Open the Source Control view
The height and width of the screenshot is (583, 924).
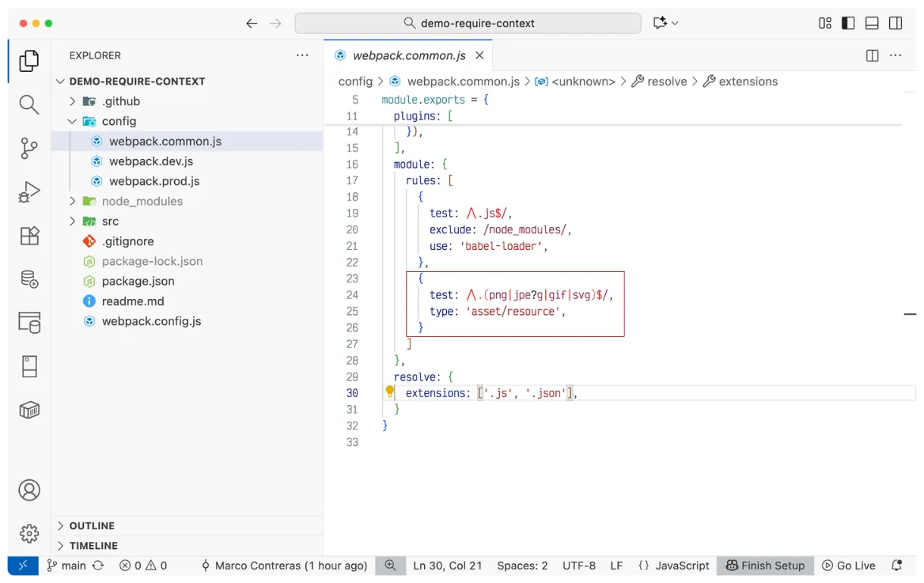coord(29,148)
